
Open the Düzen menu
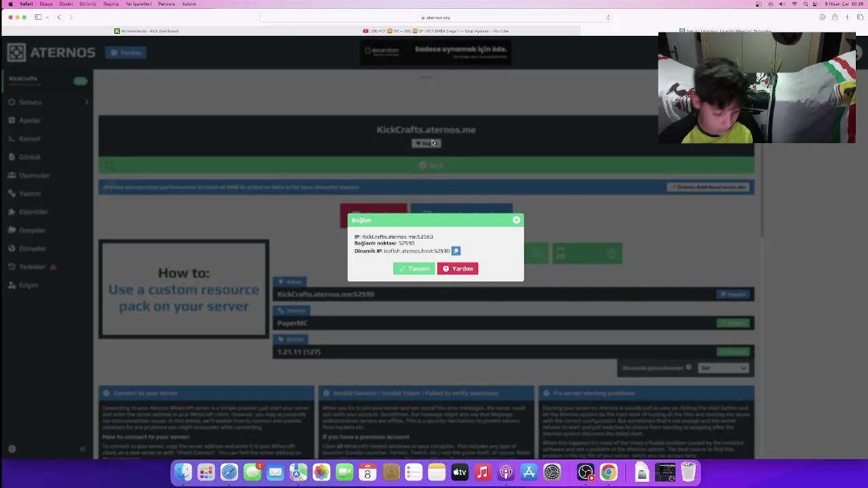66,4
